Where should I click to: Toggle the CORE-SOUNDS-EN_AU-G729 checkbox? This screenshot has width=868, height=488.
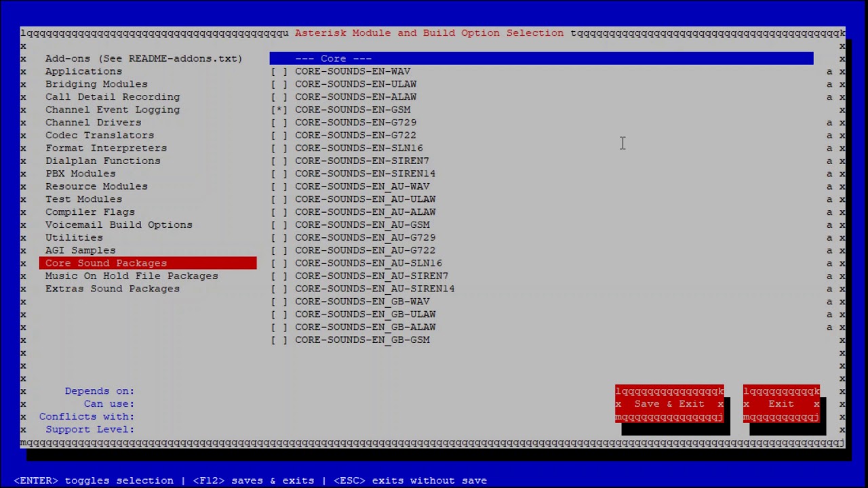click(x=279, y=238)
